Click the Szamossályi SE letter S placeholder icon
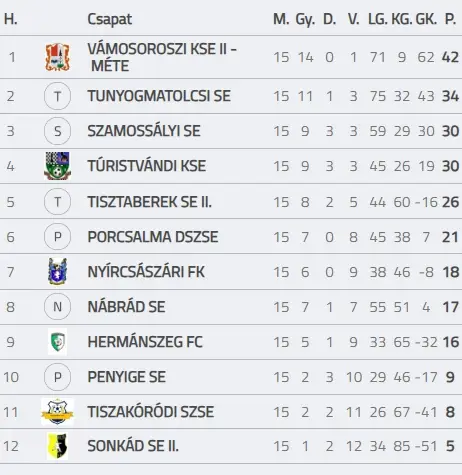 57,131
